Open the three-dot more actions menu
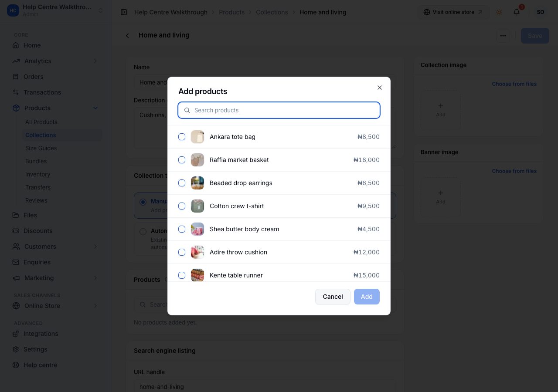 click(x=503, y=36)
